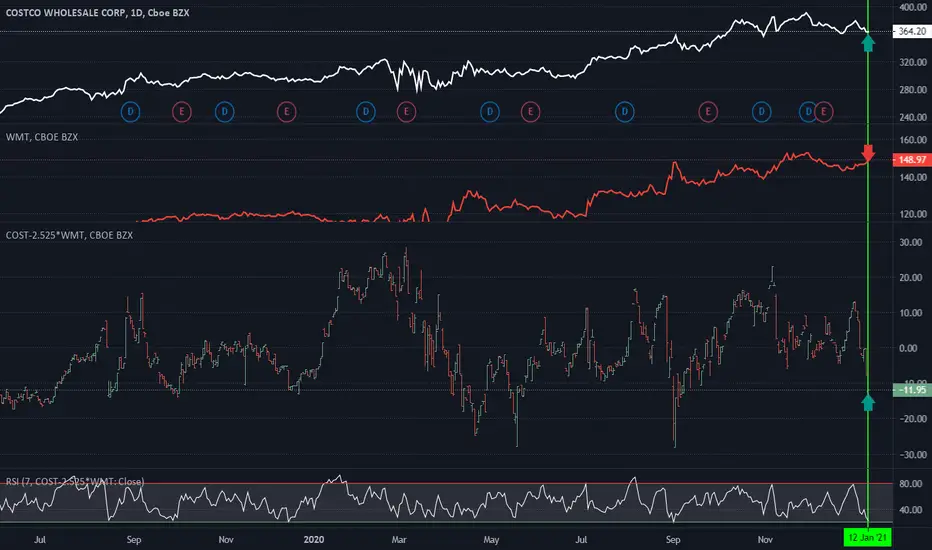Click the May label on the time axis
This screenshot has width=932, height=550.
[x=491, y=540]
